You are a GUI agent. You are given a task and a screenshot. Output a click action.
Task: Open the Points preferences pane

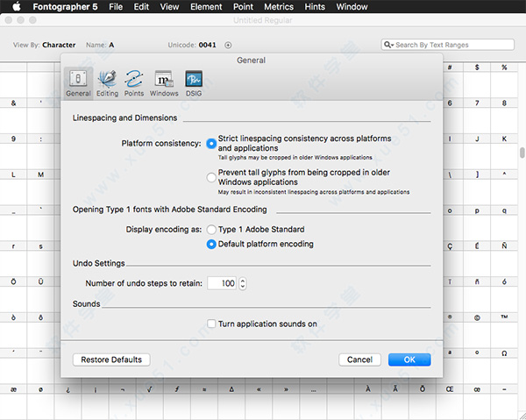[x=134, y=82]
